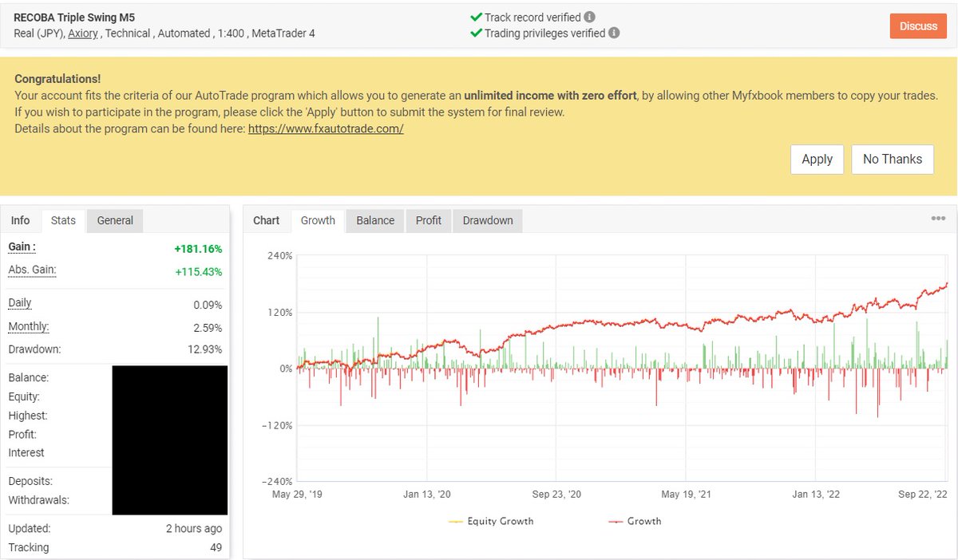Click the Trading privileges verified info icon
This screenshot has width=958, height=560.
[x=613, y=34]
